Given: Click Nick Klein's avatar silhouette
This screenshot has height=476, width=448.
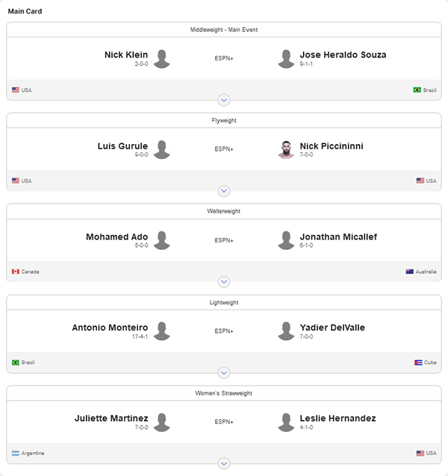Looking at the screenshot, I should tap(161, 59).
